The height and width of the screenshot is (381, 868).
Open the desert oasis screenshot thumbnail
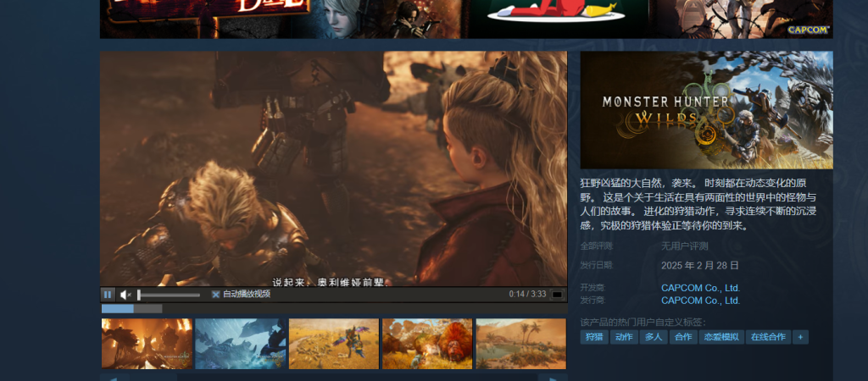pyautogui.click(x=521, y=344)
